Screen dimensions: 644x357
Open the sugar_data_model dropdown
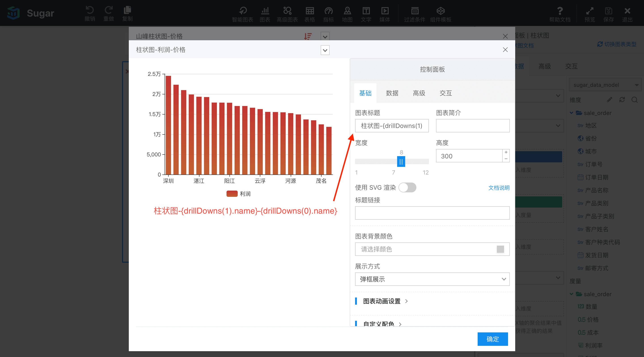coord(605,85)
